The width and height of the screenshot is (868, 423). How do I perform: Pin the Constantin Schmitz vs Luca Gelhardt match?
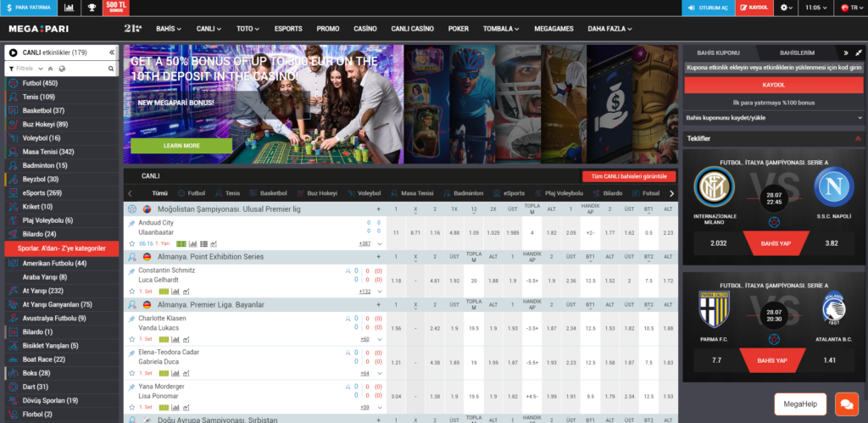pos(131,271)
